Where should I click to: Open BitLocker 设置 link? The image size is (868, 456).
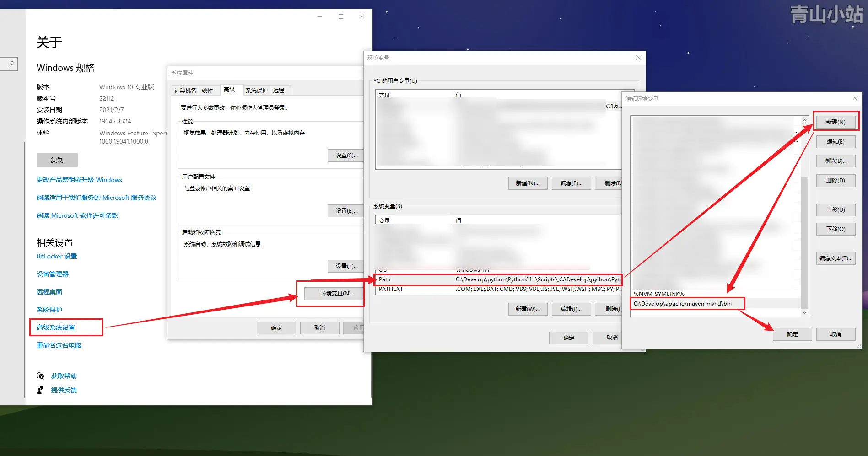point(57,256)
